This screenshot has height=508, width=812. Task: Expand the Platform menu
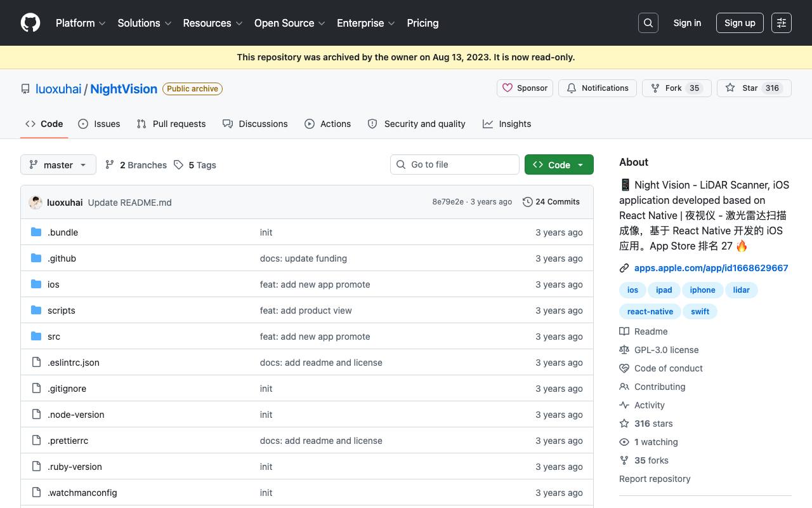tap(81, 23)
